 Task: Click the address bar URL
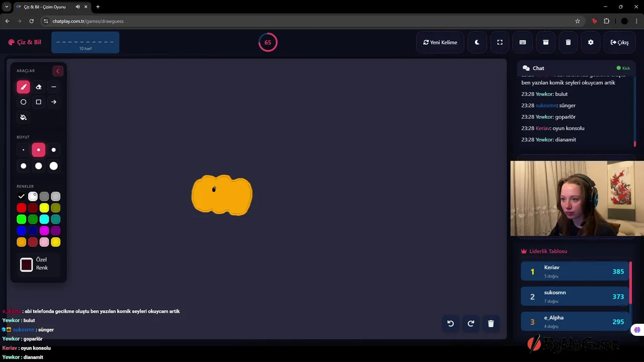point(88,21)
